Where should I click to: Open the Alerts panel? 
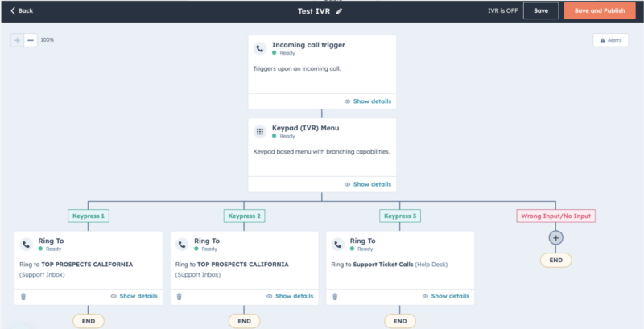611,40
